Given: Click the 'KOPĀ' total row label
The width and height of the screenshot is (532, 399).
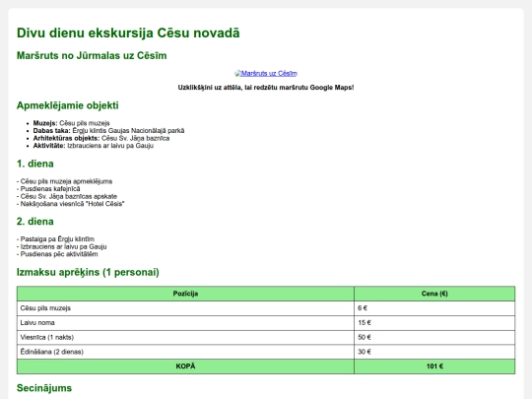Looking at the screenshot, I should point(185,366).
